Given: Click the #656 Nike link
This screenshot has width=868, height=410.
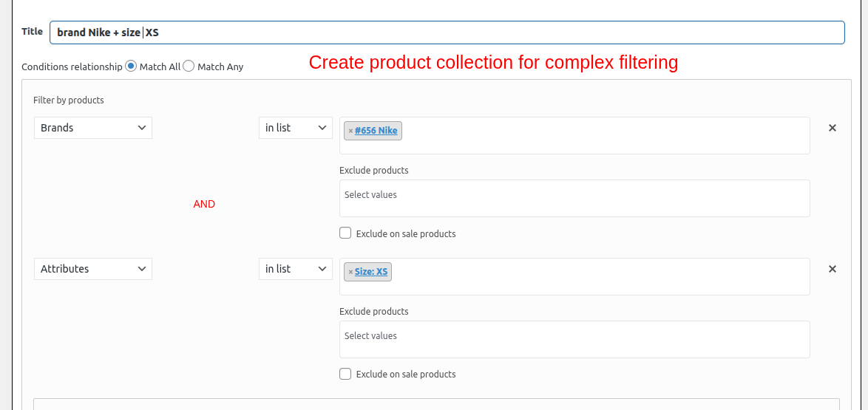Looking at the screenshot, I should coord(376,131).
